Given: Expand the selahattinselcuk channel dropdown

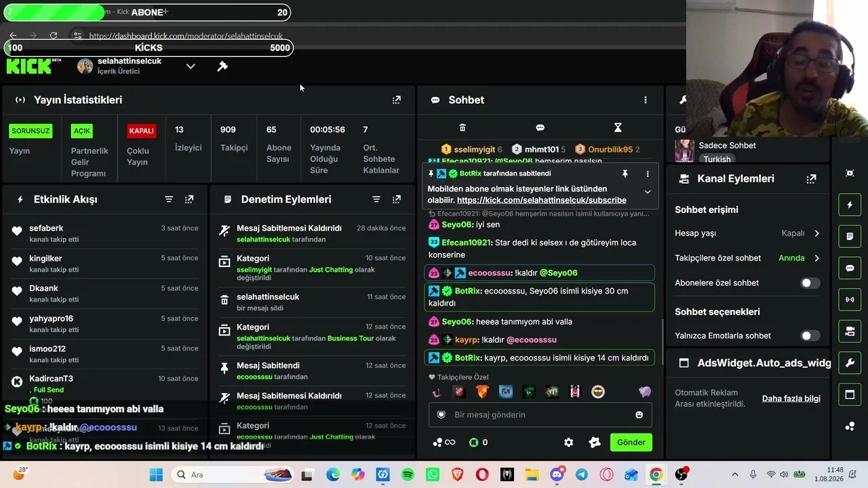Looking at the screenshot, I should 191,66.
